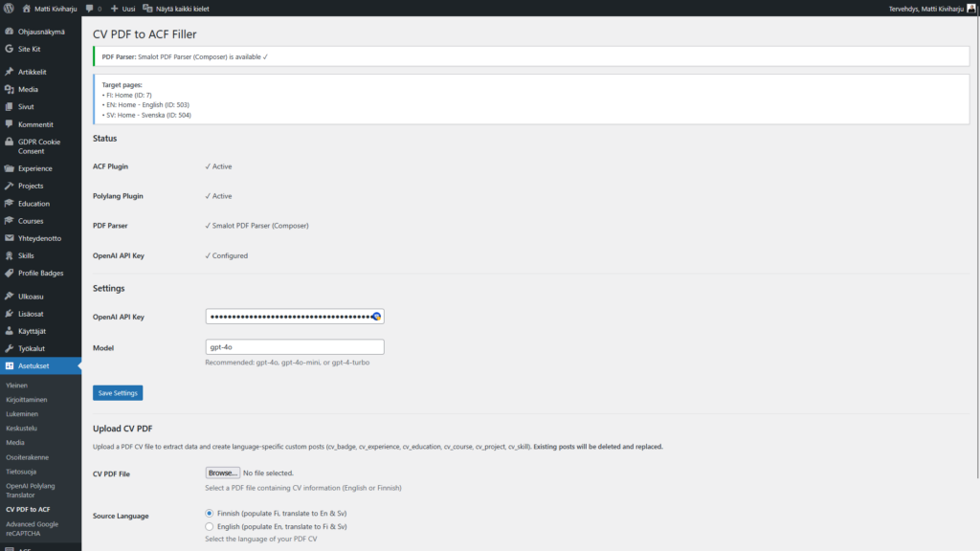Click Browse to choose CV PDF

(x=222, y=473)
